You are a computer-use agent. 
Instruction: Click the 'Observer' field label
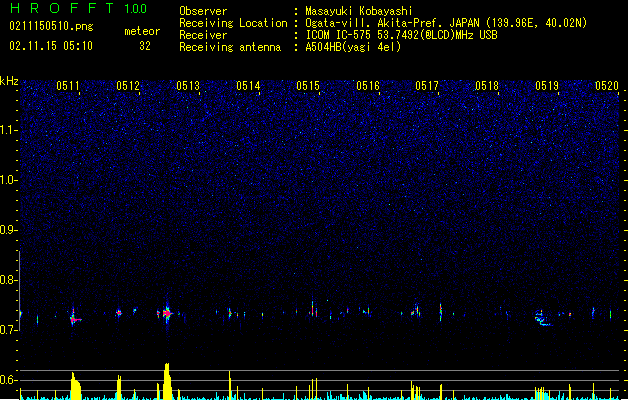(203, 11)
